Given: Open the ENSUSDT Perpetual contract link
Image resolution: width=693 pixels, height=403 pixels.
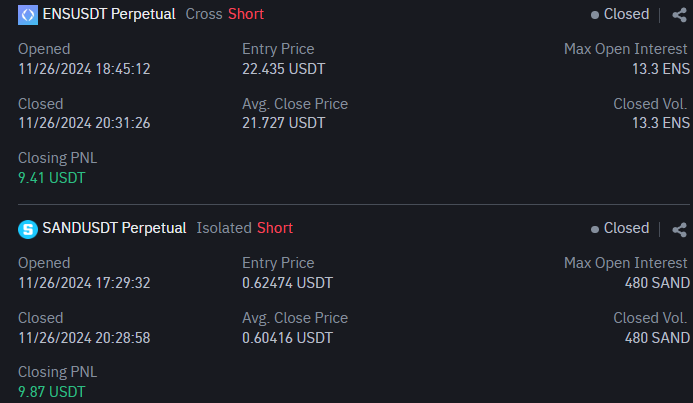Looking at the screenshot, I should pyautogui.click(x=109, y=14).
